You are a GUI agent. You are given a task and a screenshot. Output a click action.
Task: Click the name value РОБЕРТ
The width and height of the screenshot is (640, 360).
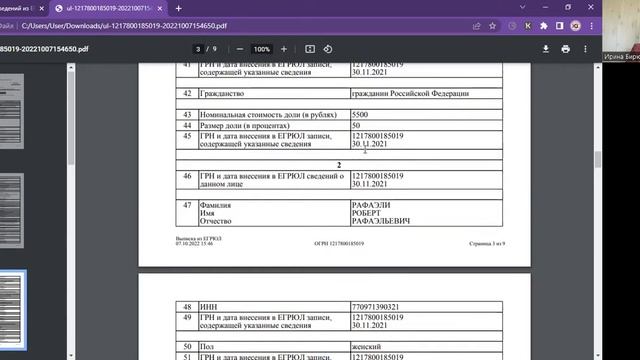366,213
